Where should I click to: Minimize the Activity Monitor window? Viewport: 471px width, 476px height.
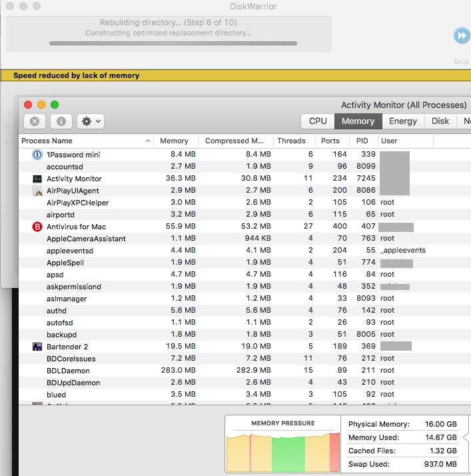pyautogui.click(x=41, y=105)
